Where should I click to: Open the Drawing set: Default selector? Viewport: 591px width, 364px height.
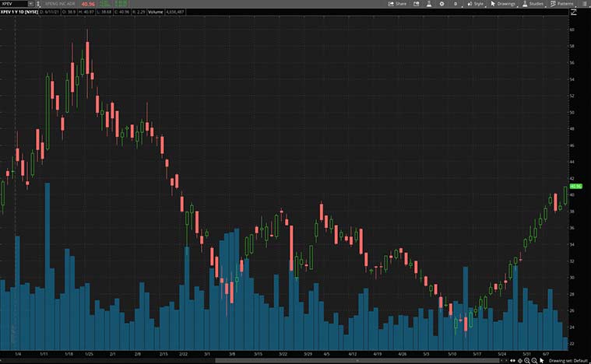(x=567, y=361)
